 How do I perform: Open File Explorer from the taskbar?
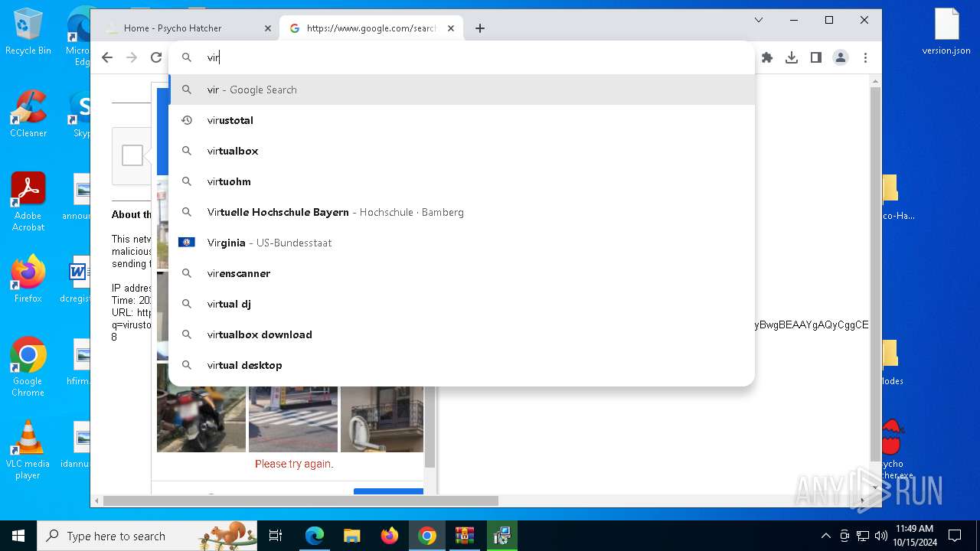pyautogui.click(x=352, y=536)
